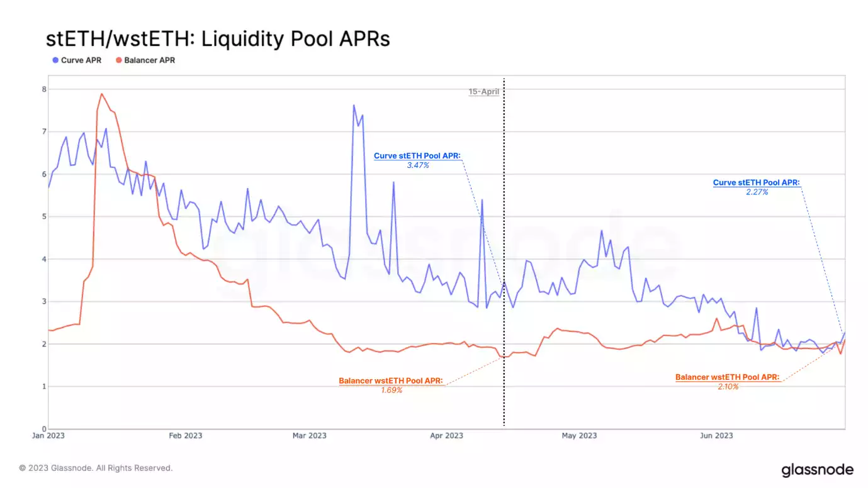This screenshot has height=488, width=868.
Task: Click the chart title stETH/wstETH Liquidity Pool APRs
Action: click(218, 39)
